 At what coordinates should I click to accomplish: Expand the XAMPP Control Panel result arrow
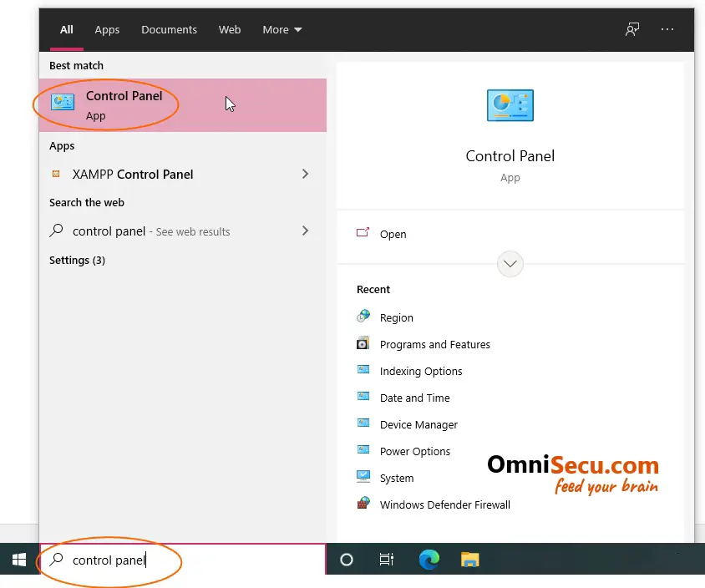coord(305,174)
